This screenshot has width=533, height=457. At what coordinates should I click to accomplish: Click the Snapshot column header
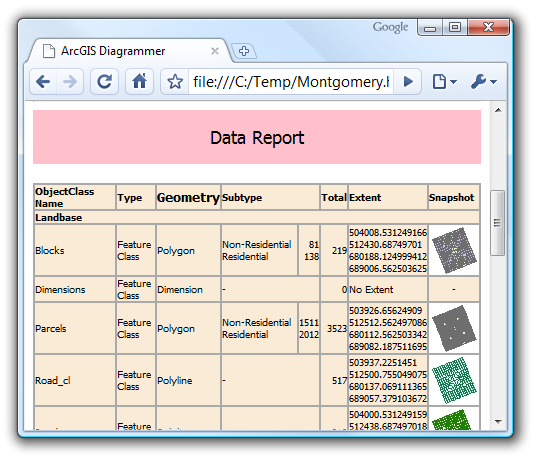[x=453, y=198]
